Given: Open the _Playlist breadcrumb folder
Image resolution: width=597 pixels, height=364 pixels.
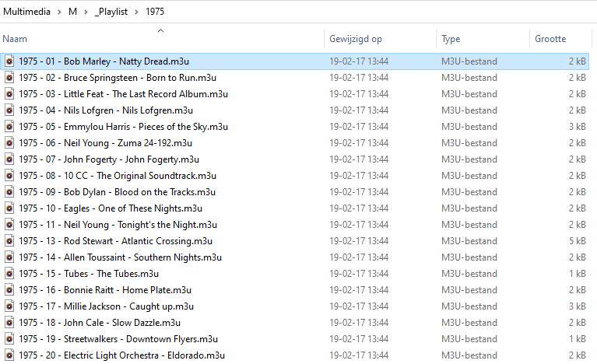Looking at the screenshot, I should click(x=111, y=12).
